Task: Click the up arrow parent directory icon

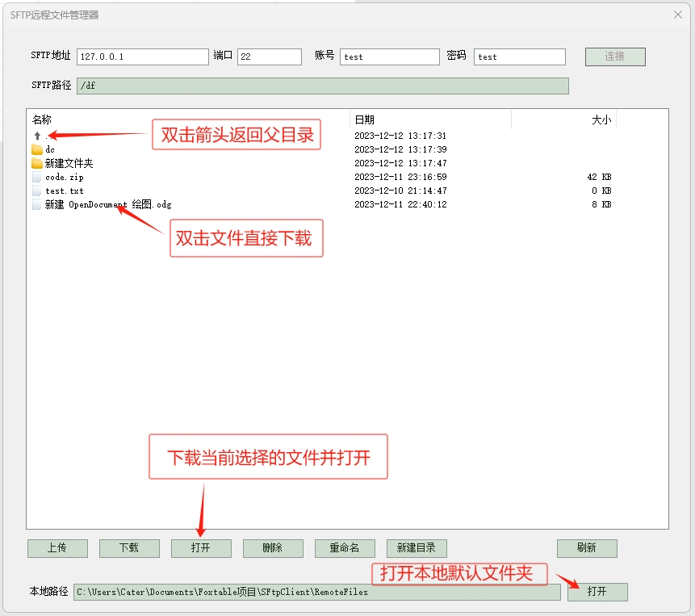Action: click(37, 136)
